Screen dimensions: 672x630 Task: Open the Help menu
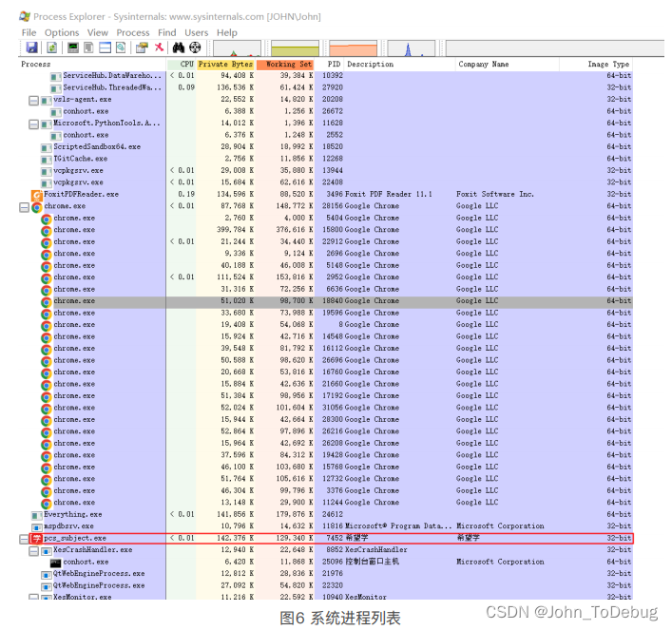coord(227,32)
